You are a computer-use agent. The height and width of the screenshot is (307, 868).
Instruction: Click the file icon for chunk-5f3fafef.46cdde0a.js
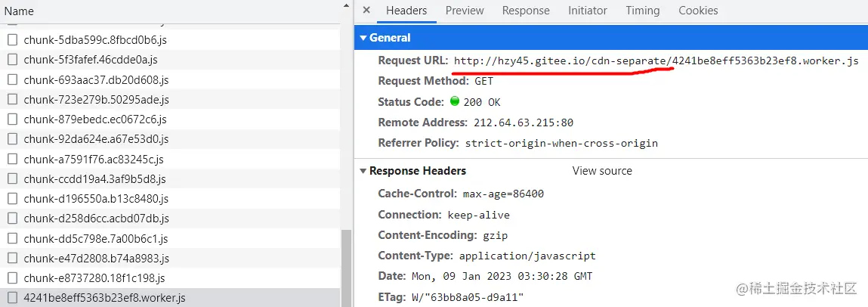pyautogui.click(x=13, y=60)
